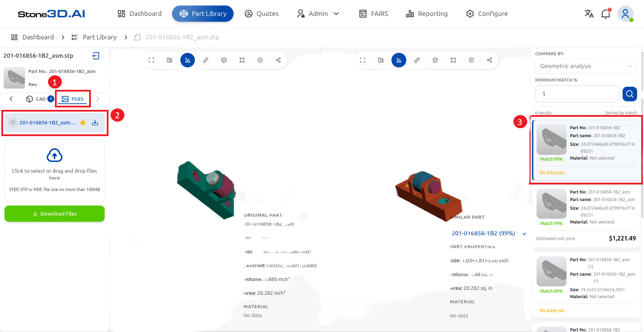The image size is (644, 332).
Task: Switch to the FILES tab
Action: [x=73, y=99]
